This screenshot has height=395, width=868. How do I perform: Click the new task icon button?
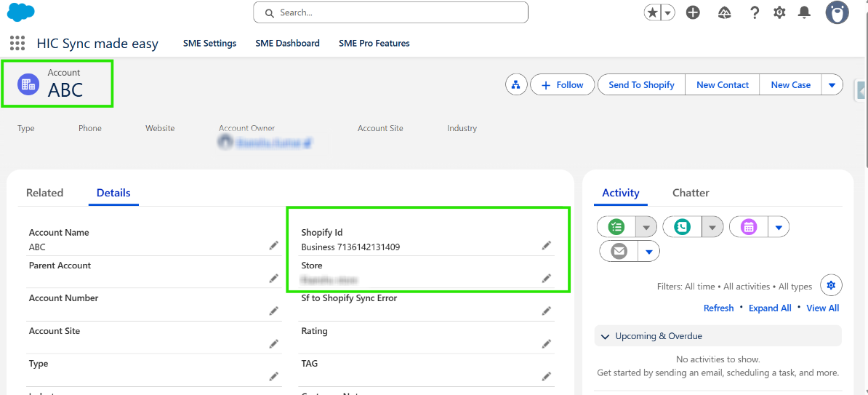616,227
